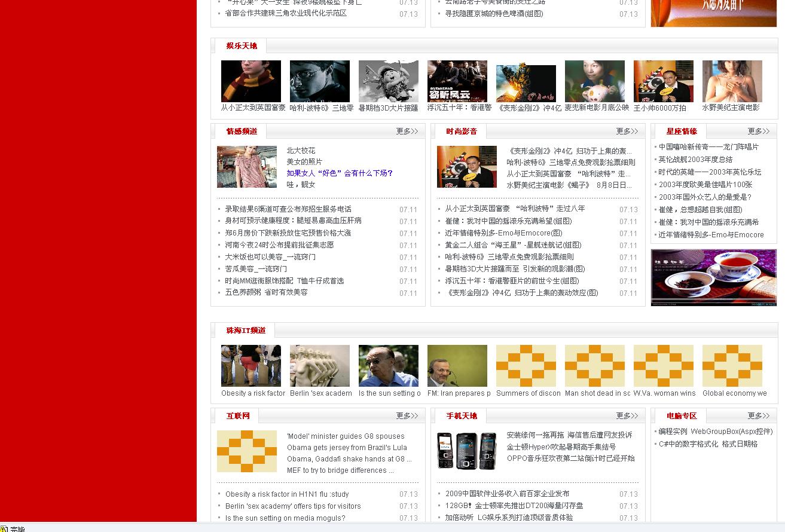Open link 中国嘻哈新传奇——龙门阵唱片

708,147
